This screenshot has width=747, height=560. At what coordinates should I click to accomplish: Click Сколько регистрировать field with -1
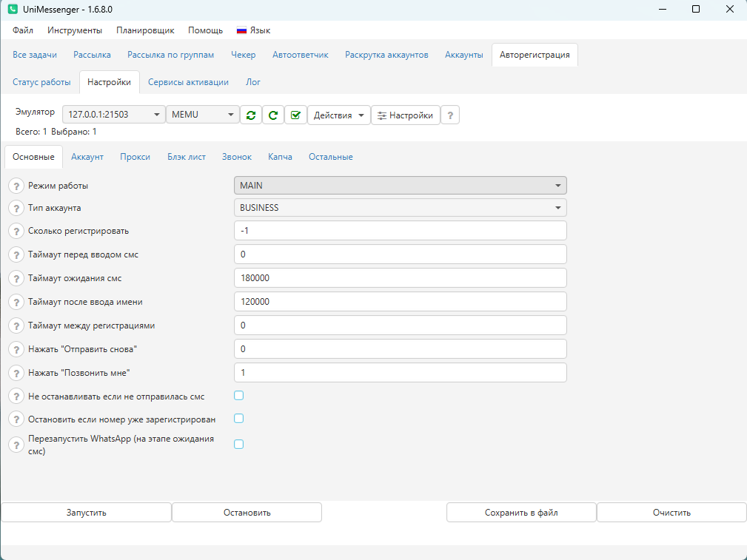tap(401, 231)
